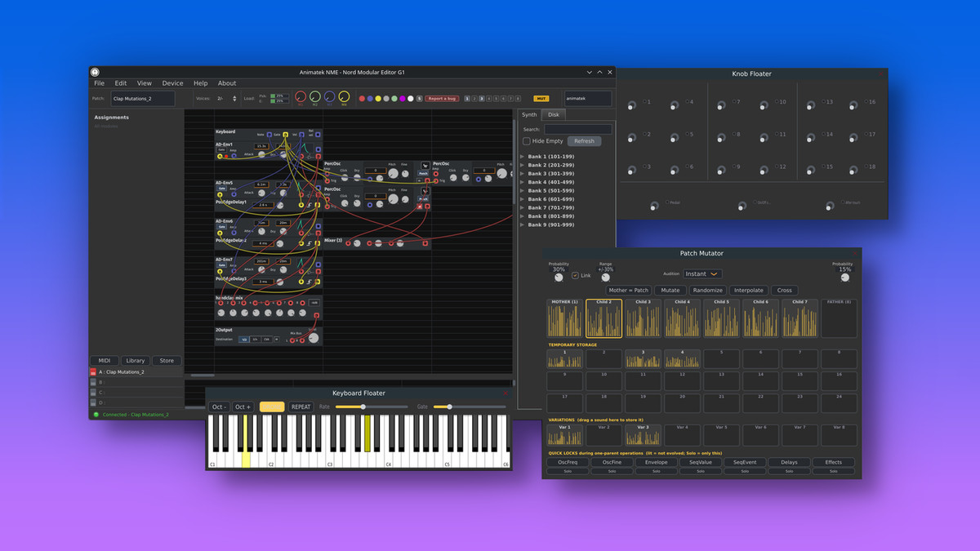Expand Bank 1 (101-199)
Screen dimensions: 980x551
click(523, 156)
